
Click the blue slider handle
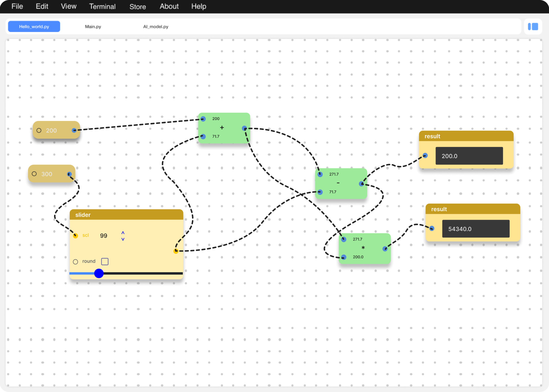point(99,273)
